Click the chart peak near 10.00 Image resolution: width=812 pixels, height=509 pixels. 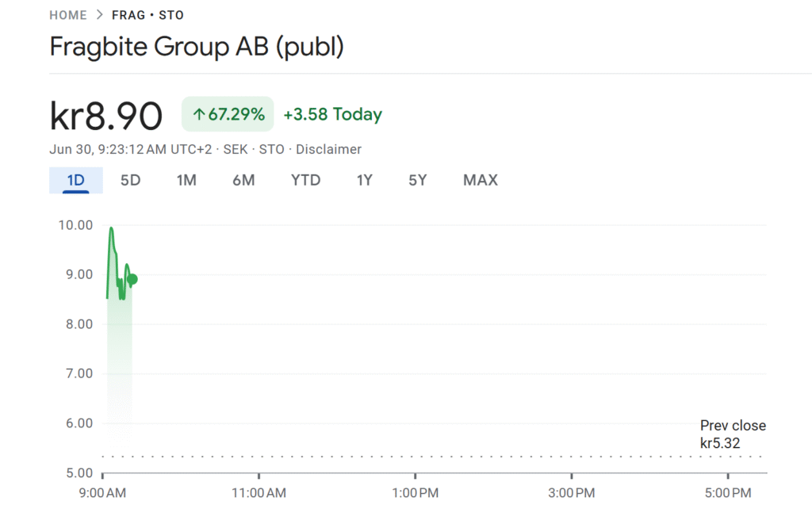111,228
